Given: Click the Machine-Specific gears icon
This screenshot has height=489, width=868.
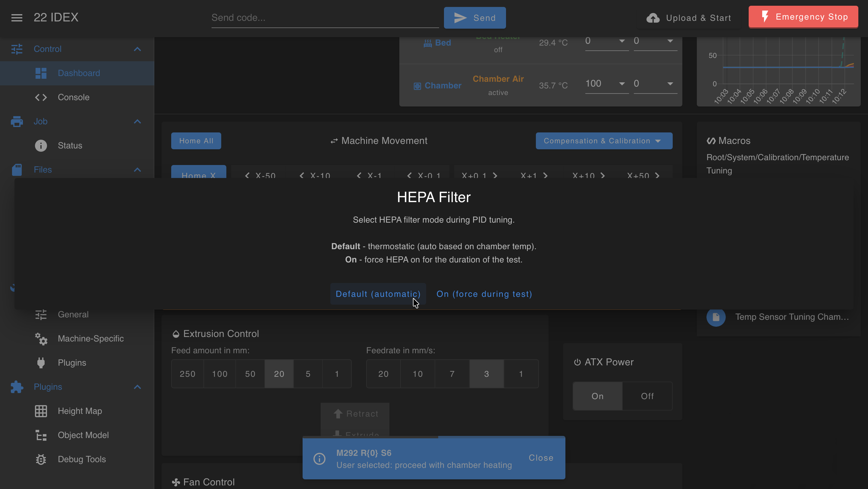Looking at the screenshot, I should [41, 339].
